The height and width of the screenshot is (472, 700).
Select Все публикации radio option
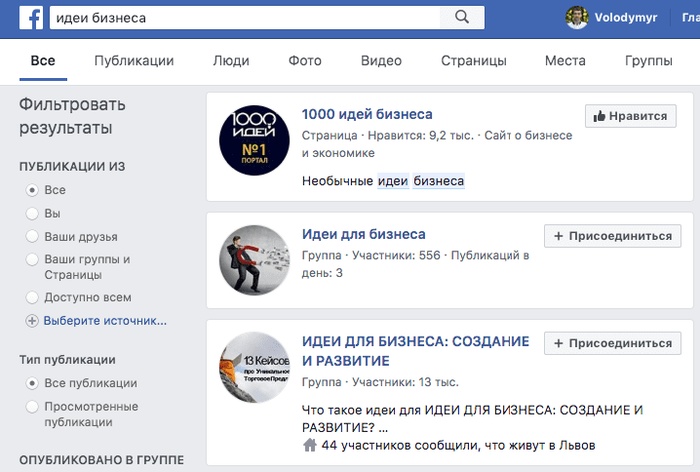32,383
